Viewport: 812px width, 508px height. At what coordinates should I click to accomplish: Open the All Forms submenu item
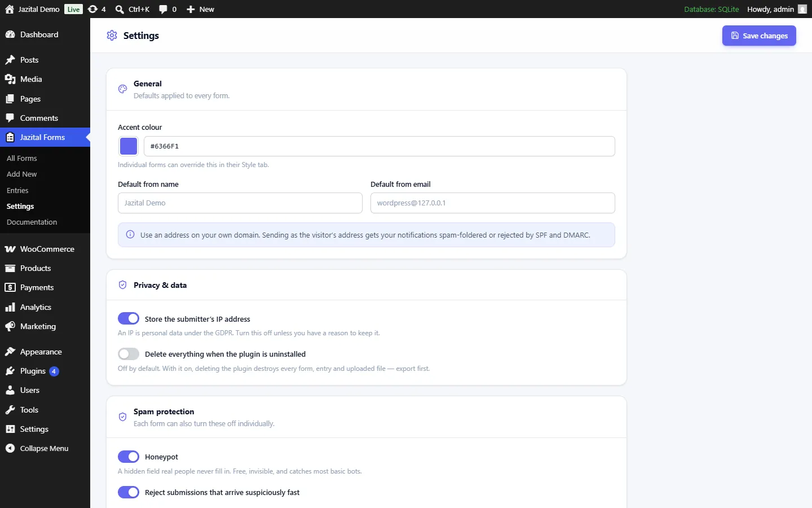click(x=22, y=158)
